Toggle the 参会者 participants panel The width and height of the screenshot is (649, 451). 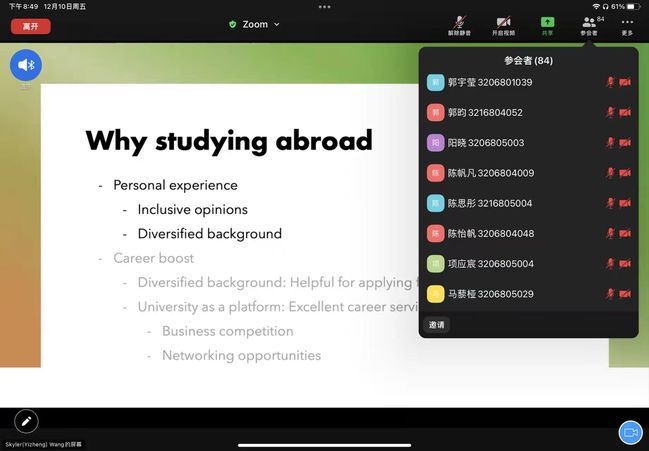(x=588, y=24)
